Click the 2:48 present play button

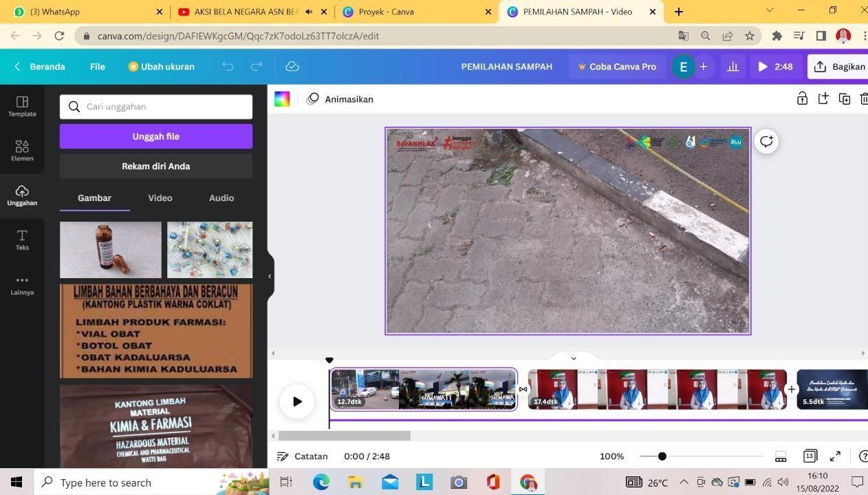click(x=775, y=67)
